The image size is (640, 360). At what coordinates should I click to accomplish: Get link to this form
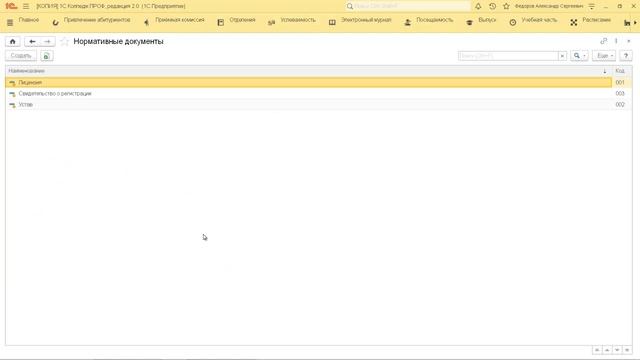coord(604,41)
